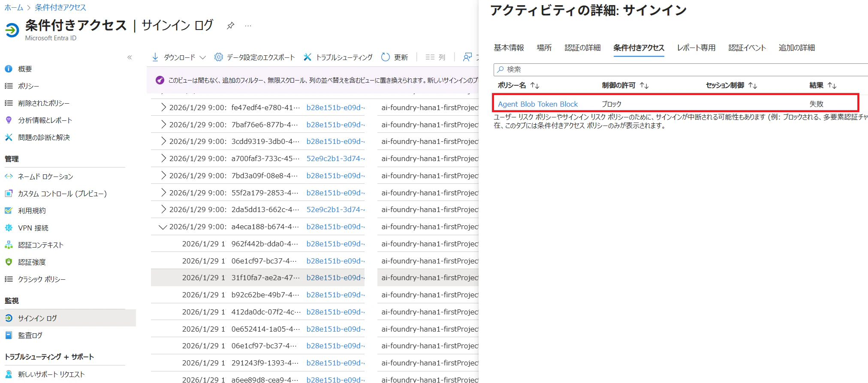
Task: Click the 検索 field in details panel
Action: [681, 69]
